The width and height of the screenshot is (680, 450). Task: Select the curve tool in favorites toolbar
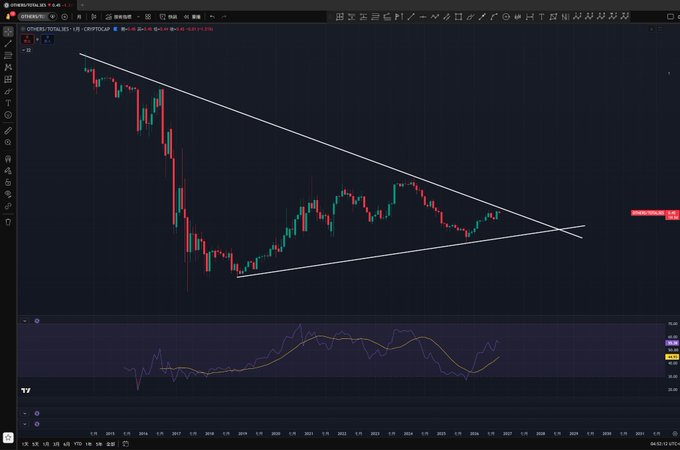[494, 16]
